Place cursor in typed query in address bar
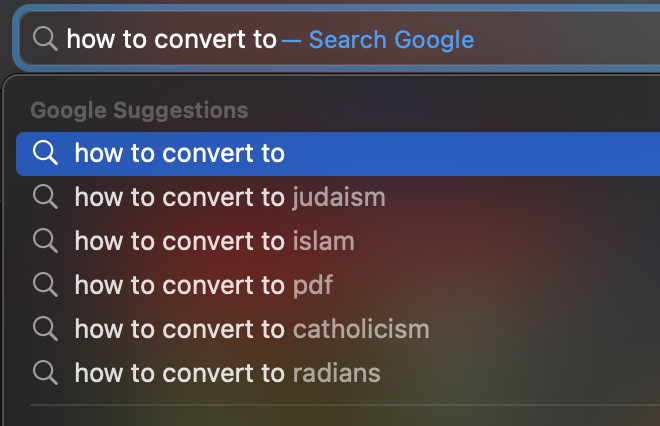This screenshot has height=426, width=660. (x=171, y=39)
